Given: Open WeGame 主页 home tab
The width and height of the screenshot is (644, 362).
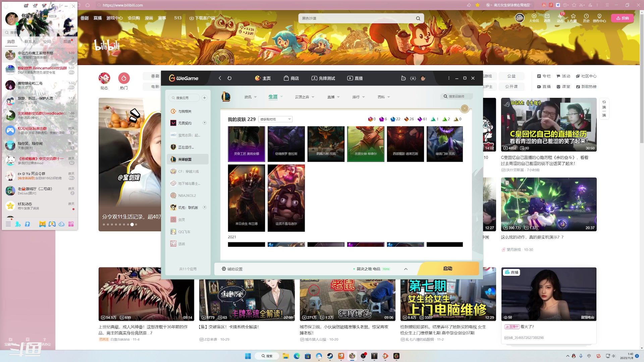Looking at the screenshot, I should [x=263, y=78].
